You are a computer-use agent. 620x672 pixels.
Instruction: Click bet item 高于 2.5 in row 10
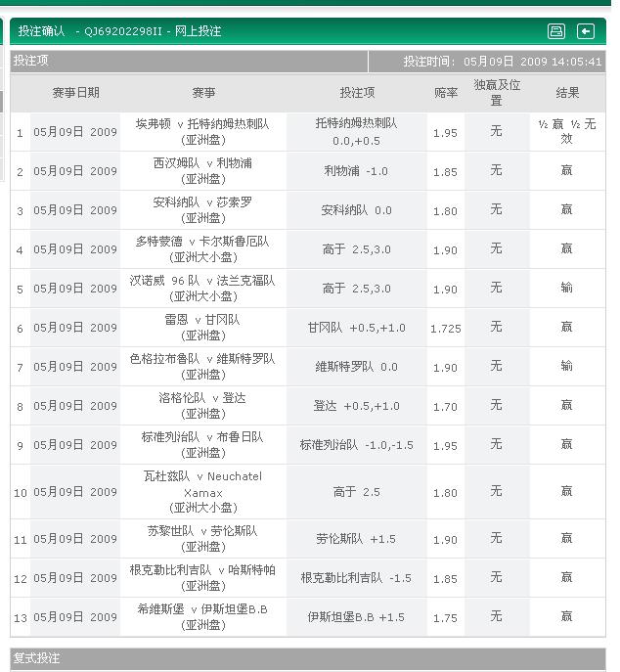coord(357,492)
